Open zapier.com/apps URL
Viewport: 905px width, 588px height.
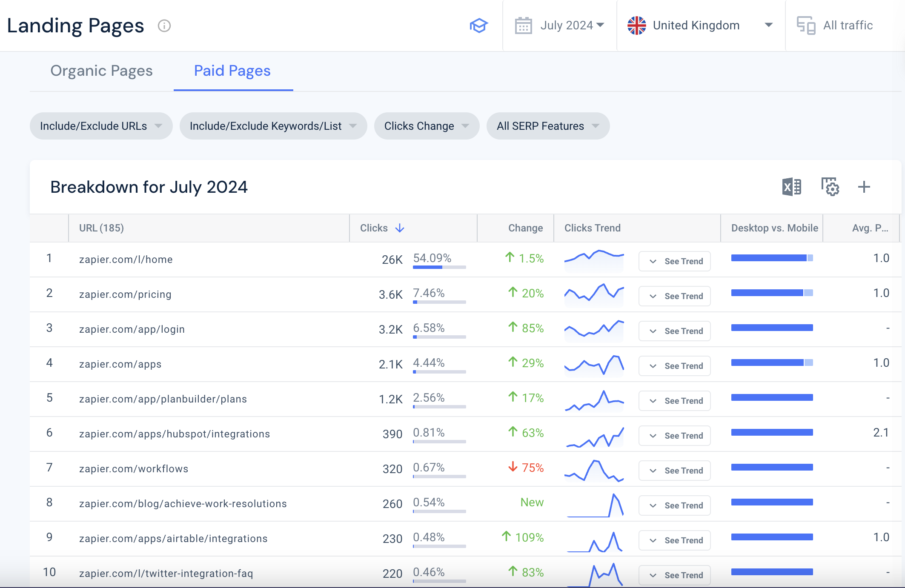click(x=120, y=364)
